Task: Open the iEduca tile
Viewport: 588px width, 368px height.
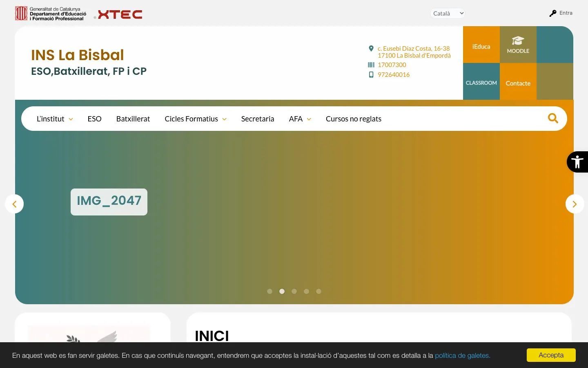Action: click(481, 45)
